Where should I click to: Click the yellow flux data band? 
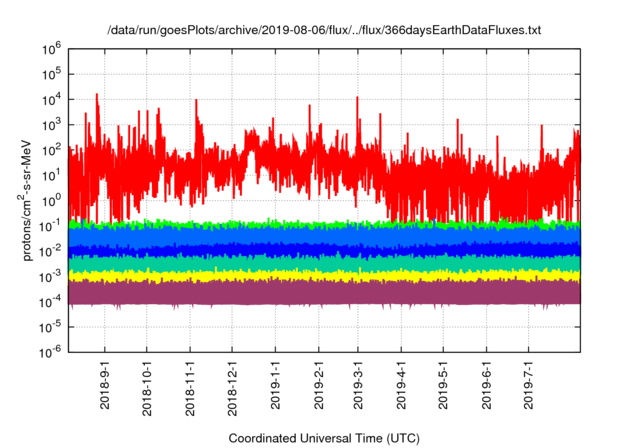coord(324,276)
